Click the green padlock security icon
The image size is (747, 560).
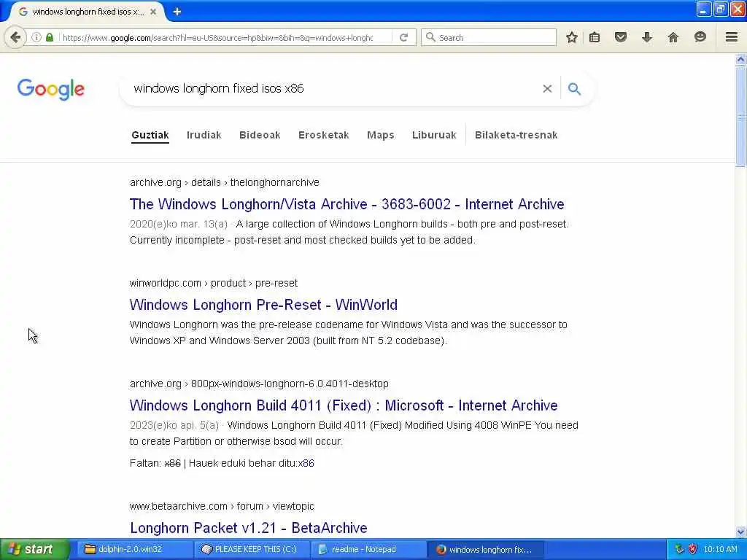(x=50, y=37)
